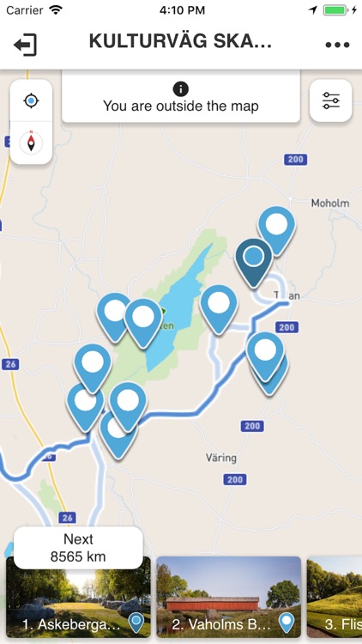Tap the Next 8565 km button

tap(78, 548)
